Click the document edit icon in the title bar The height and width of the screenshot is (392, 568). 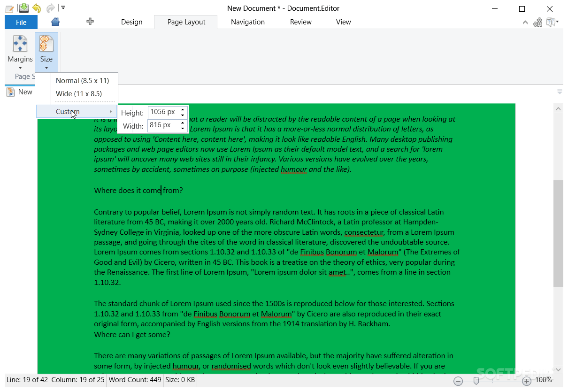point(9,8)
